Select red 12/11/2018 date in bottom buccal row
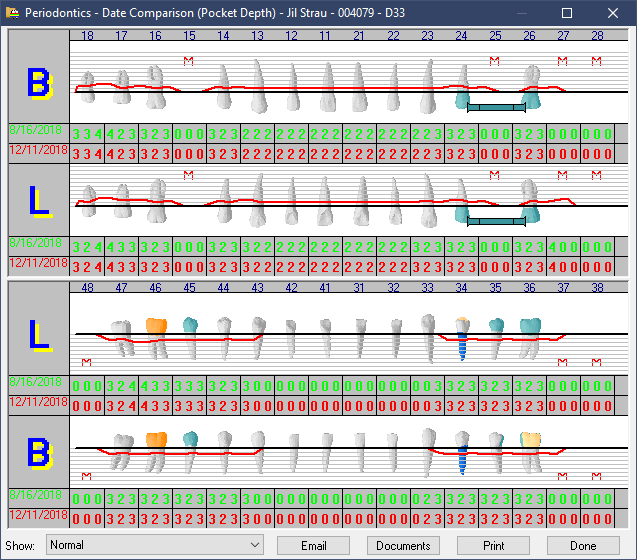637x560 pixels. (x=37, y=514)
